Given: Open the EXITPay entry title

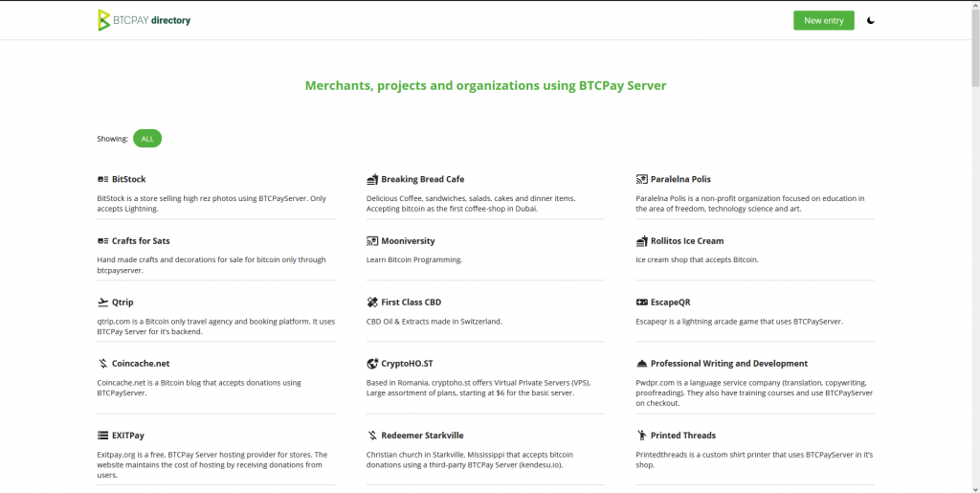Looking at the screenshot, I should tap(128, 436).
